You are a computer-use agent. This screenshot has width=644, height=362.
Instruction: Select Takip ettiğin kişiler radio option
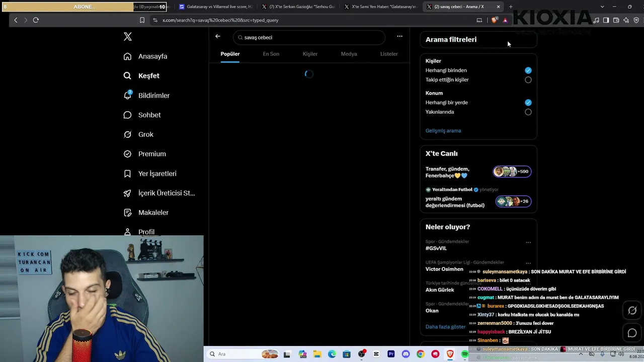pos(528,79)
